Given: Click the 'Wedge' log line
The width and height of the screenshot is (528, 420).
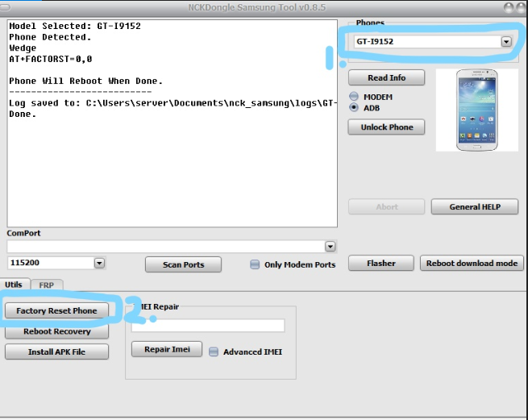Looking at the screenshot, I should tap(23, 48).
